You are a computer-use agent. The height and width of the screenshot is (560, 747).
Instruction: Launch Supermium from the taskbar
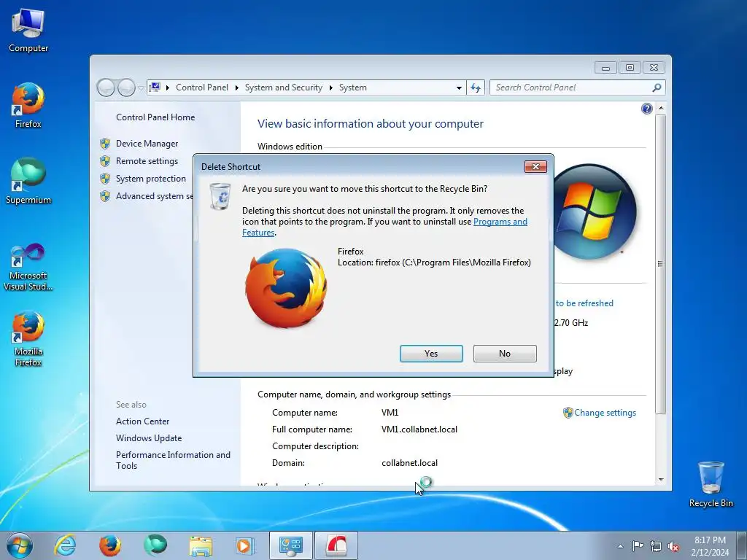[x=155, y=545]
